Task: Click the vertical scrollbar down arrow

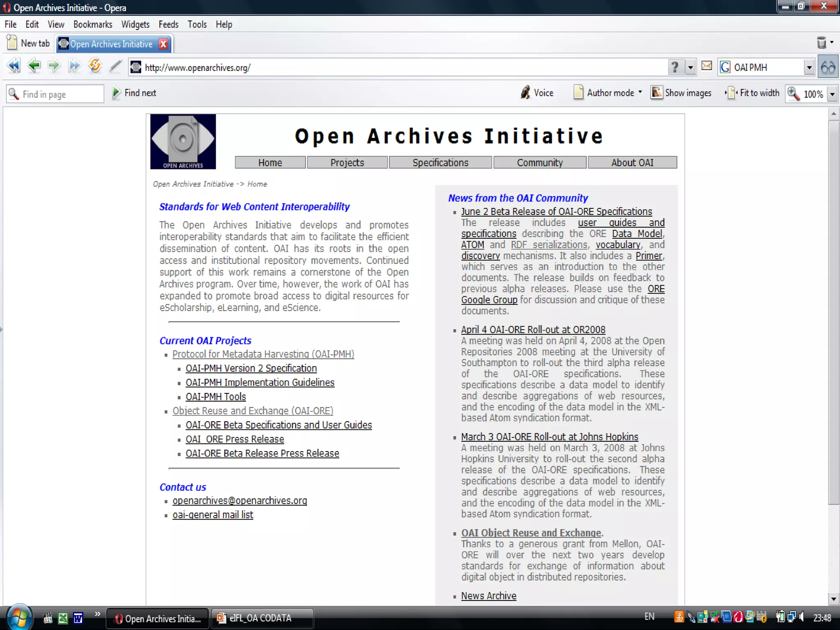Action: [x=833, y=599]
